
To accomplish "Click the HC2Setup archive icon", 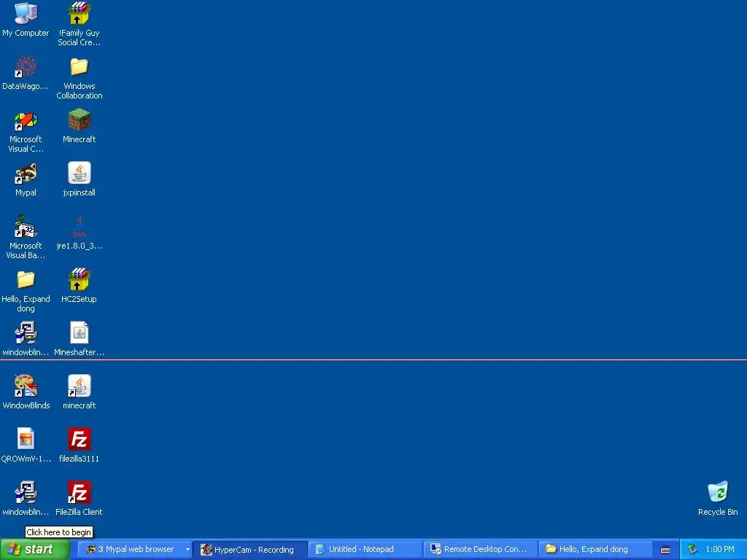I will pos(79,280).
